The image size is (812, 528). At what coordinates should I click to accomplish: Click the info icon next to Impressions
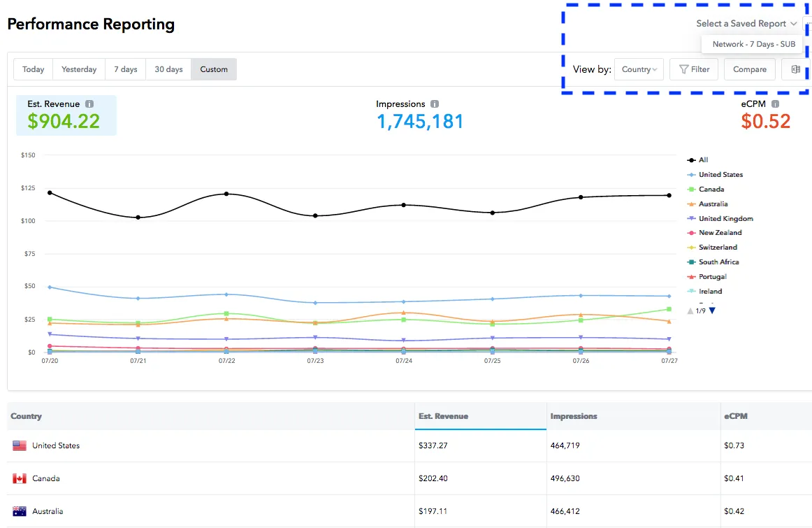click(x=433, y=104)
